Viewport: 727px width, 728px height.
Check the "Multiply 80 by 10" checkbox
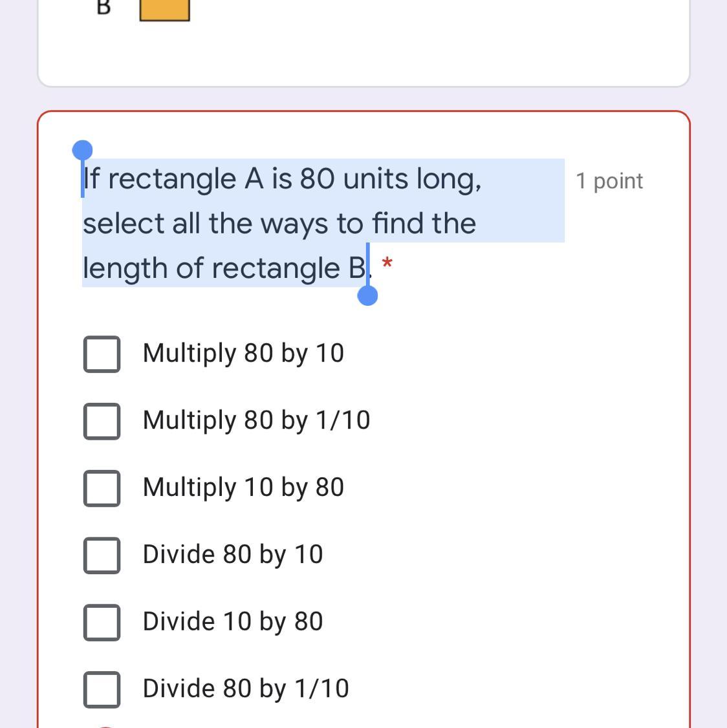(x=102, y=354)
